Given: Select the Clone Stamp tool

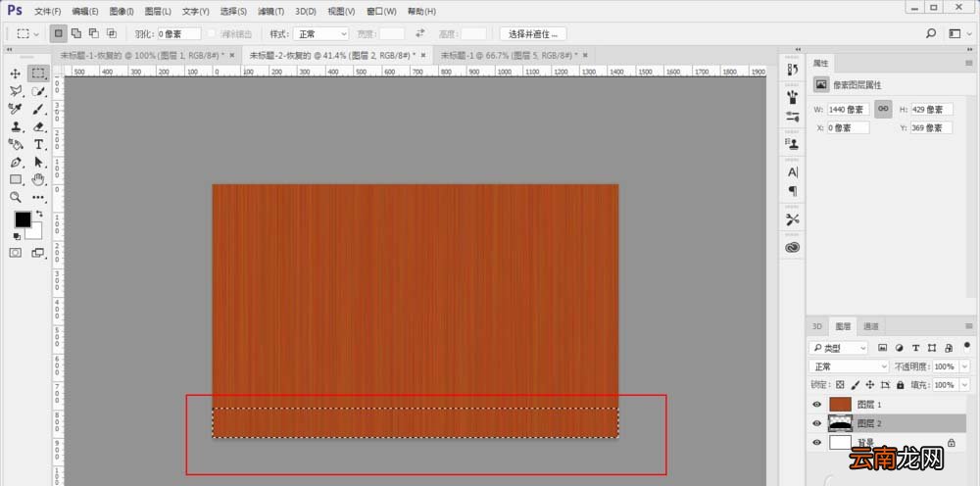Looking at the screenshot, I should pyautogui.click(x=16, y=126).
